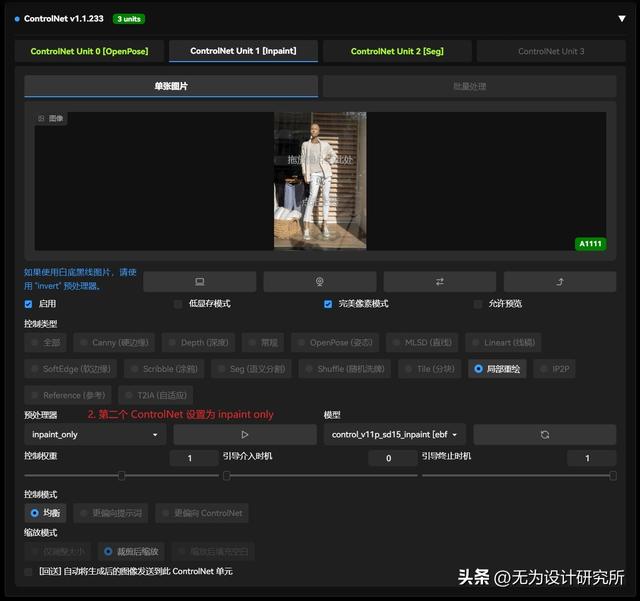Switch to ControlNet Unit 0 [OpenPose] tab
The width and height of the screenshot is (640, 601).
[89, 51]
